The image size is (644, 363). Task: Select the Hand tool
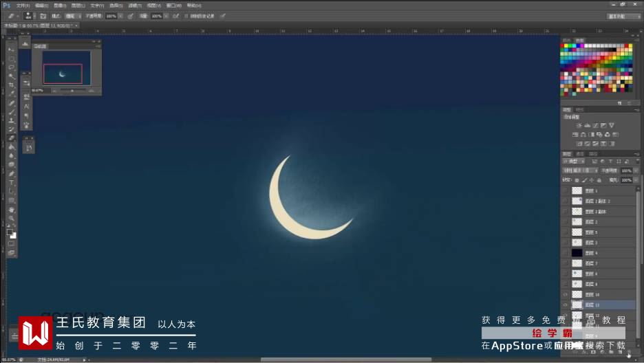(x=12, y=210)
